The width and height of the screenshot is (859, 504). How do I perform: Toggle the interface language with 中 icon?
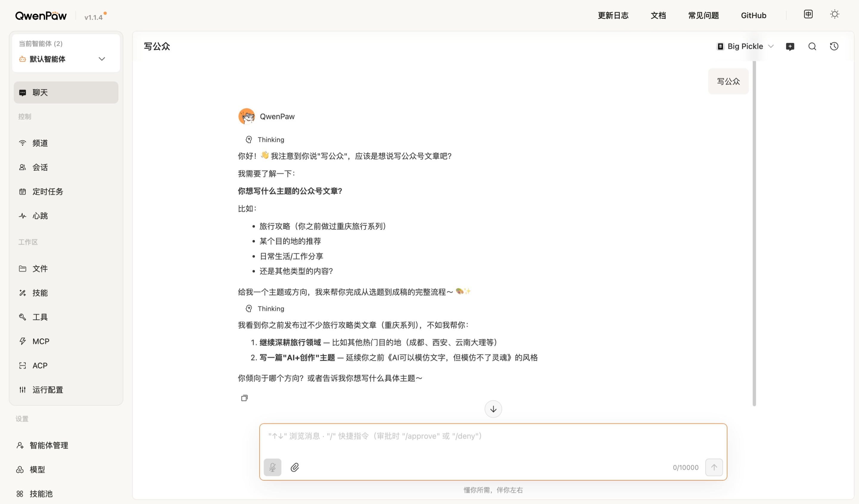[x=808, y=14]
